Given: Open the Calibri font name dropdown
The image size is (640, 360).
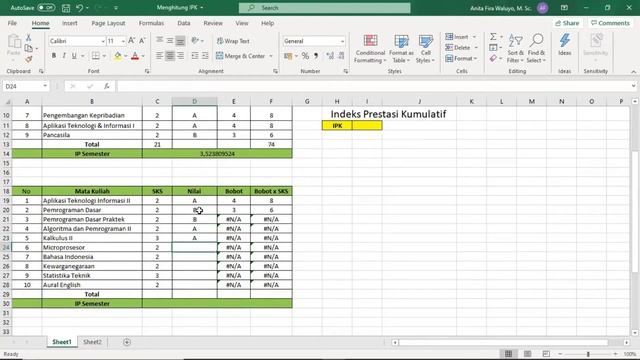Looking at the screenshot, I should tap(103, 41).
